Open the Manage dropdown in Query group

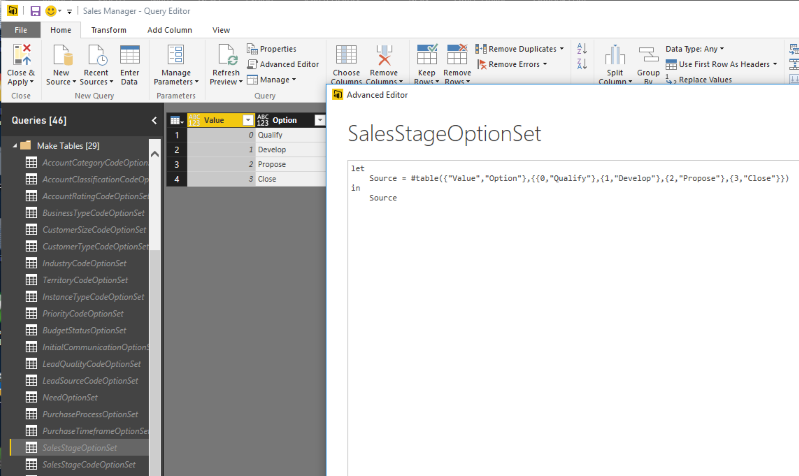tap(272, 80)
